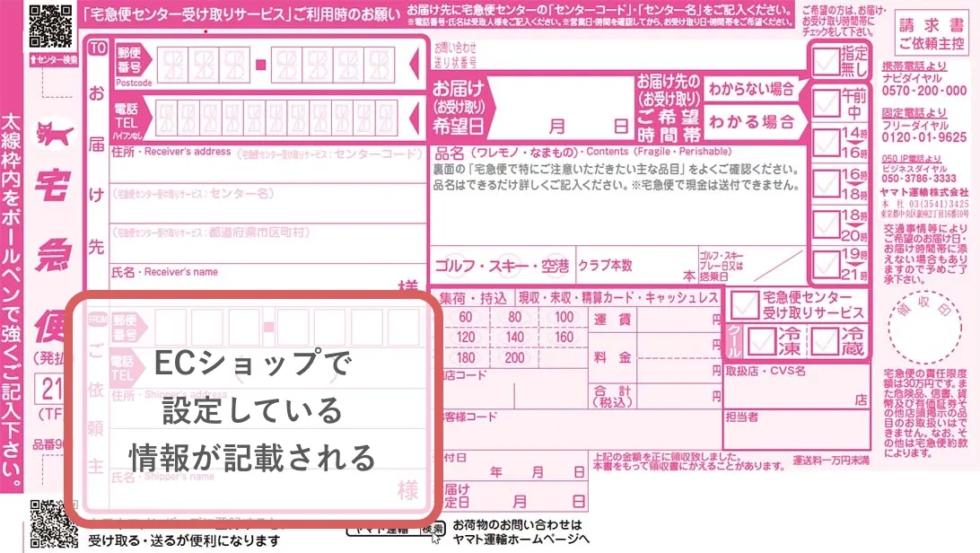
Task: Check the 冷凍 cool option
Action: [761, 342]
